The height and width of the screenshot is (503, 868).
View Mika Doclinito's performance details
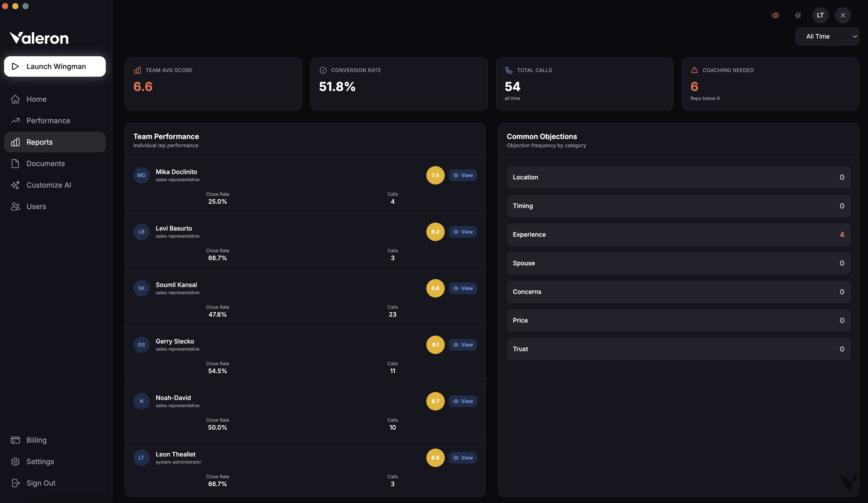pos(463,176)
